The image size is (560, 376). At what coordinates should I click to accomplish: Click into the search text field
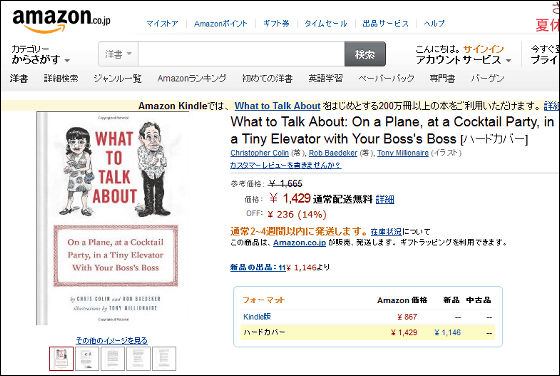coord(241,54)
